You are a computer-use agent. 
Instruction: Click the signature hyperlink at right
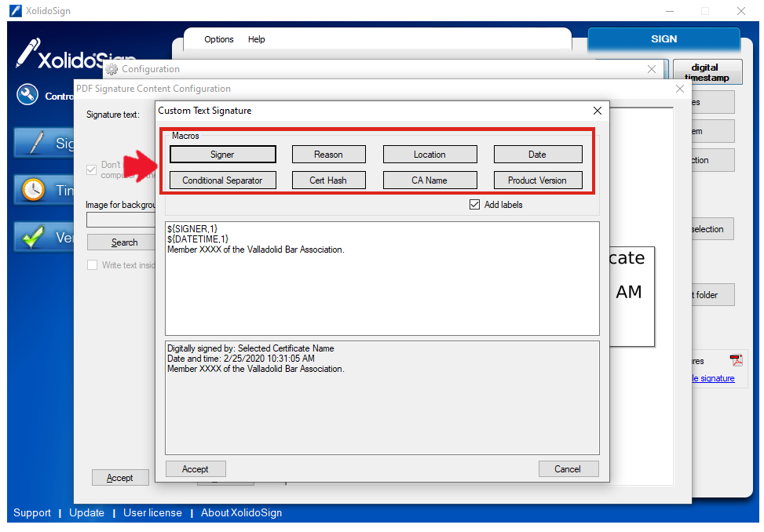(x=713, y=378)
